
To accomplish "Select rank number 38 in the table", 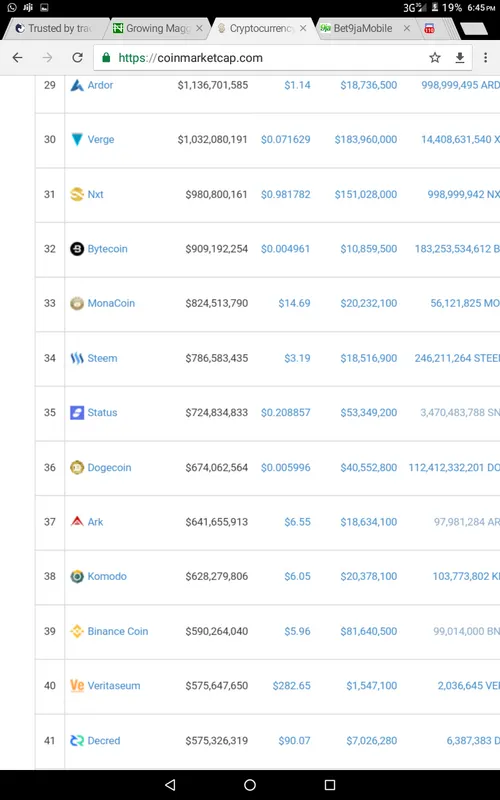I will click(49, 577).
